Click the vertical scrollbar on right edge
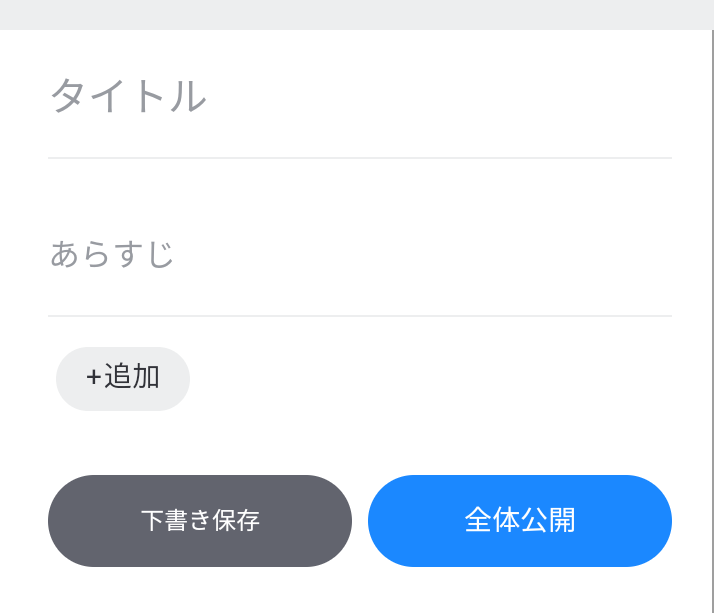 pyautogui.click(x=713, y=321)
